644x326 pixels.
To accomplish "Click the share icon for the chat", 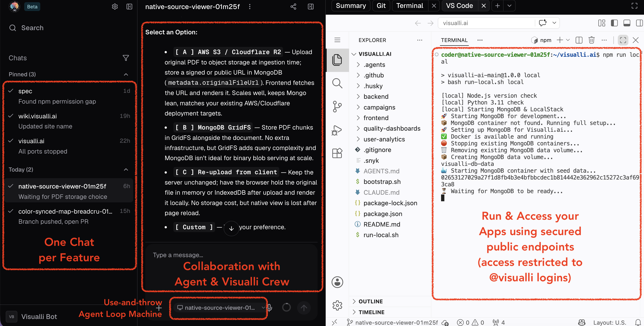I will pyautogui.click(x=293, y=7).
